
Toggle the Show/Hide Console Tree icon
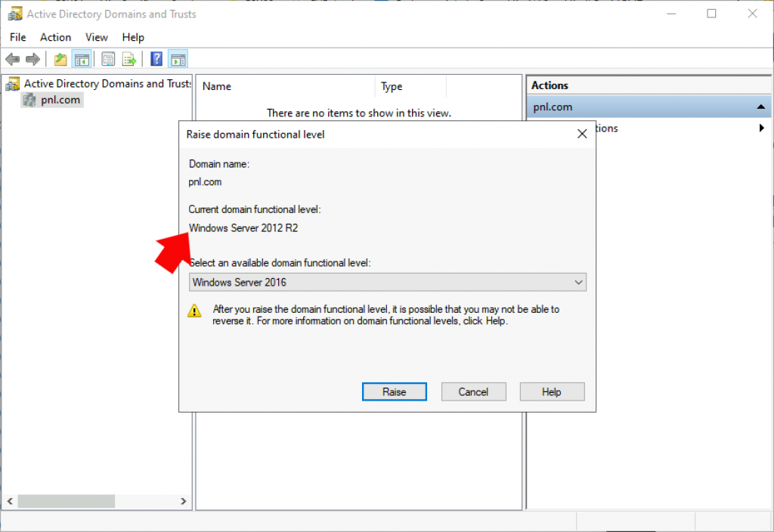(x=82, y=59)
